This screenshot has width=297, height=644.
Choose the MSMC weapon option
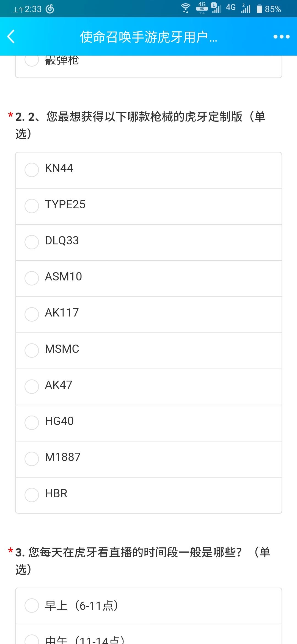click(148, 351)
